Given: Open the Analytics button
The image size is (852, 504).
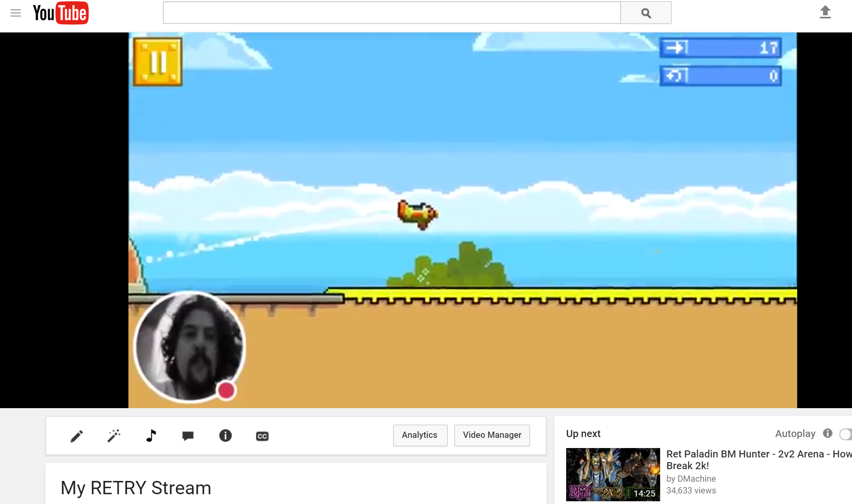Looking at the screenshot, I should point(420,435).
